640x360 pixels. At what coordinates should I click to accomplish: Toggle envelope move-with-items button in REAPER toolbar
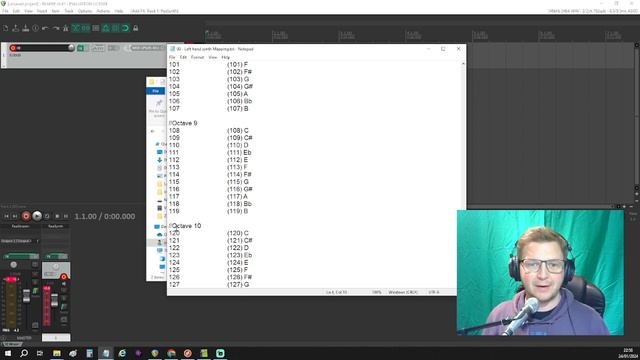tap(106, 28)
